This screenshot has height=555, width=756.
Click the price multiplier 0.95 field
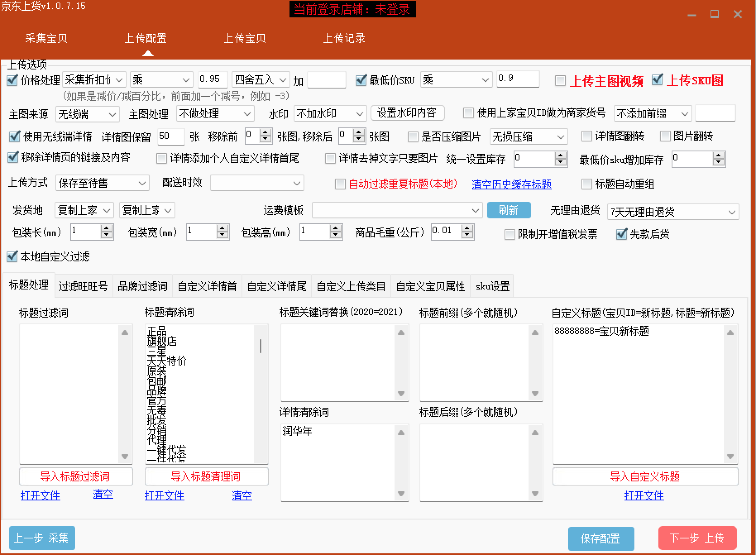tap(213, 79)
